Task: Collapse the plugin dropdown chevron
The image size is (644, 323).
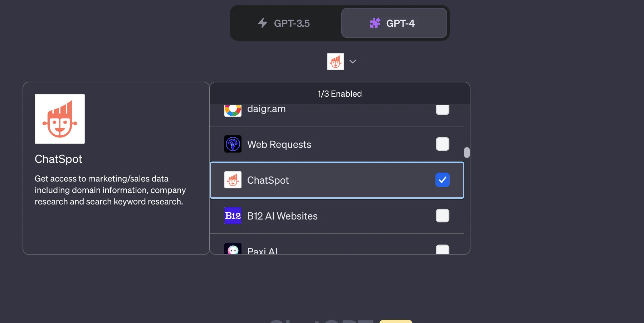Action: [353, 62]
